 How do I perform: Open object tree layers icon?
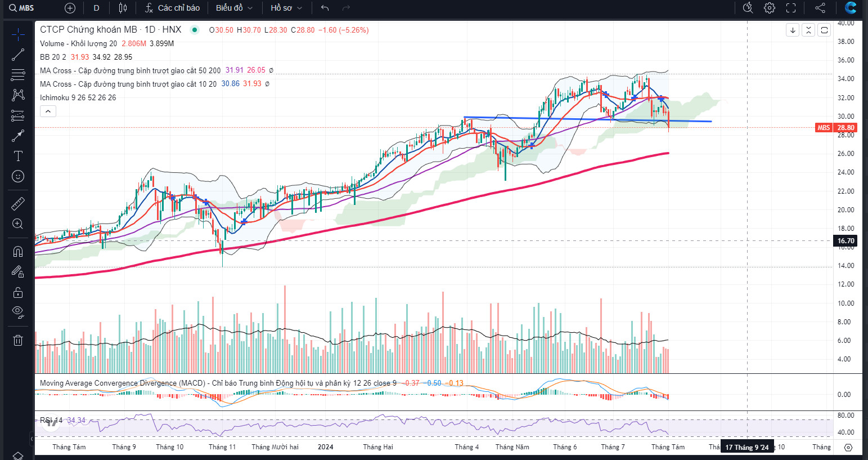tap(18, 455)
